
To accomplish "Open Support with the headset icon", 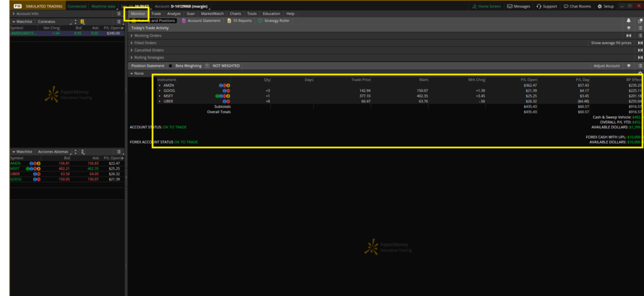I will (547, 6).
